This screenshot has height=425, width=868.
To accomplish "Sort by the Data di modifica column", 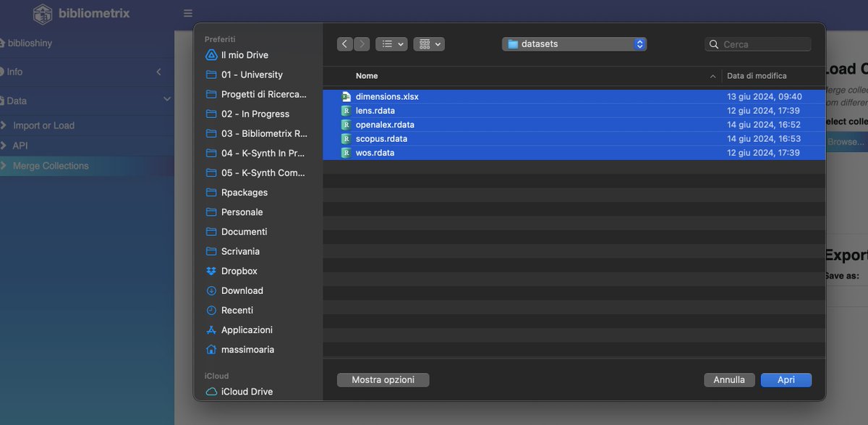I will click(757, 76).
